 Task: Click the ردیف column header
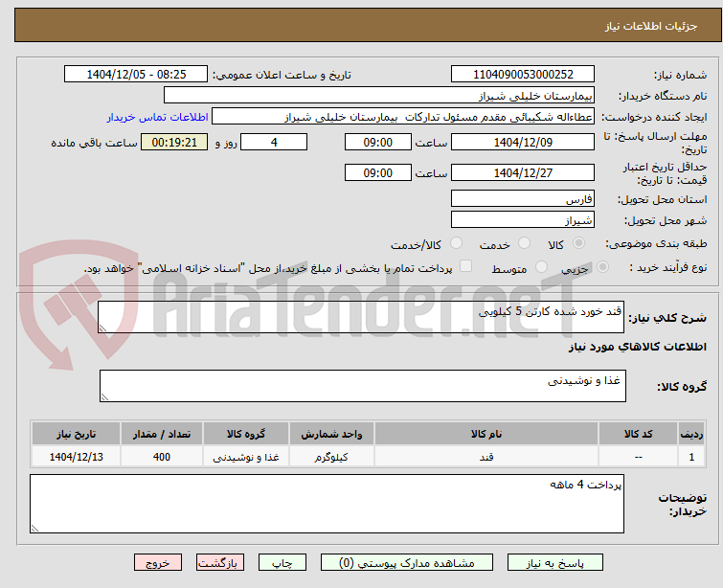click(x=691, y=434)
